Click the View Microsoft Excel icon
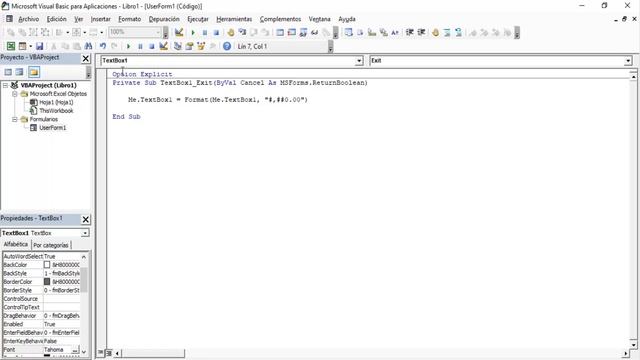The image size is (640, 360). pyautogui.click(x=11, y=46)
